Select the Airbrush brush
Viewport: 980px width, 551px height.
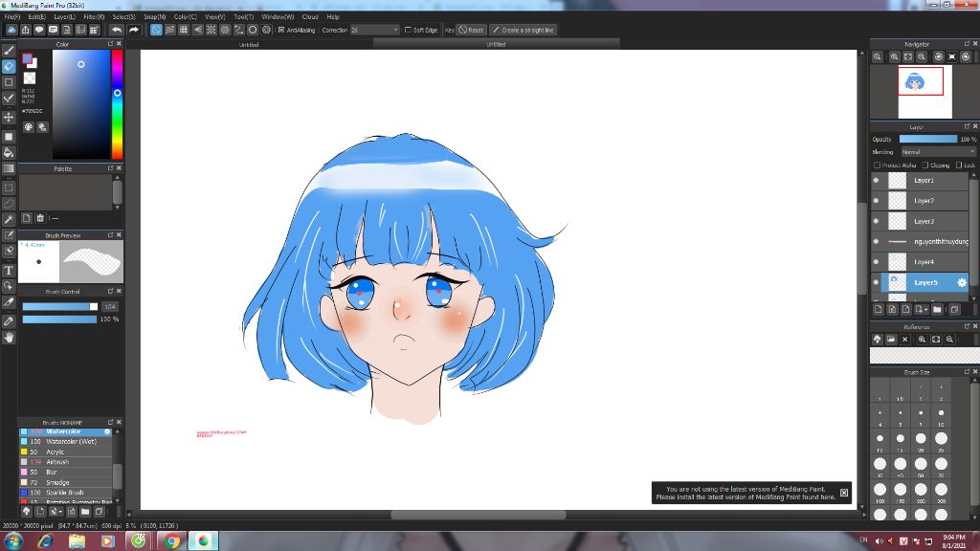click(x=66, y=462)
